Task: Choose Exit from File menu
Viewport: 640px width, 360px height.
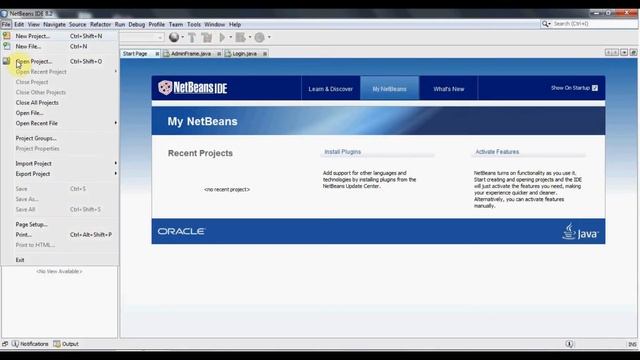Action: tap(60, 260)
